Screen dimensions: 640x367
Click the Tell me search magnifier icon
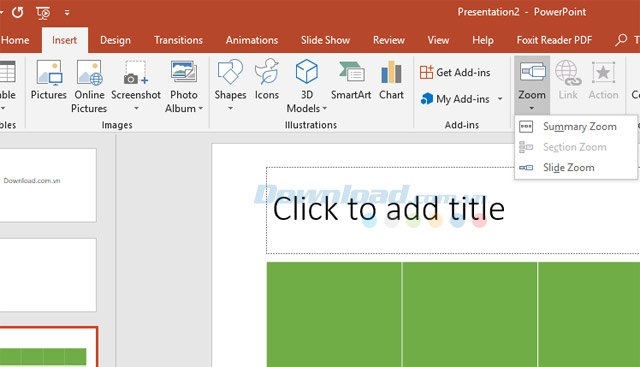621,40
